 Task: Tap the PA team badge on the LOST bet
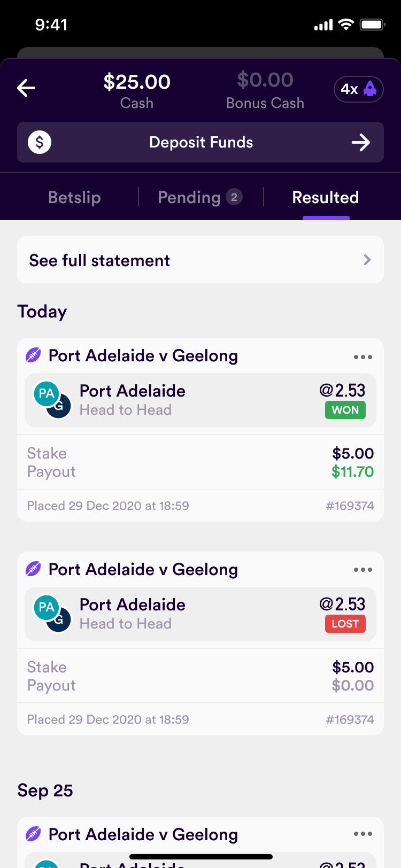(x=47, y=607)
